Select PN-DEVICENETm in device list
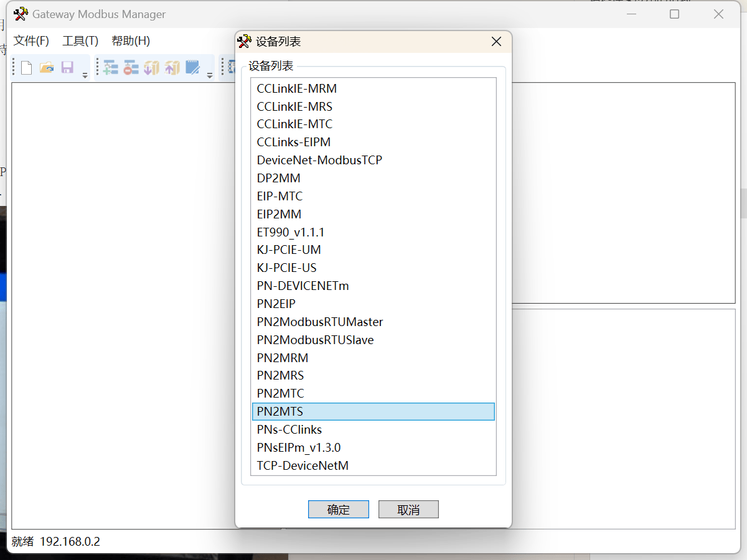The height and width of the screenshot is (560, 747). click(x=374, y=286)
